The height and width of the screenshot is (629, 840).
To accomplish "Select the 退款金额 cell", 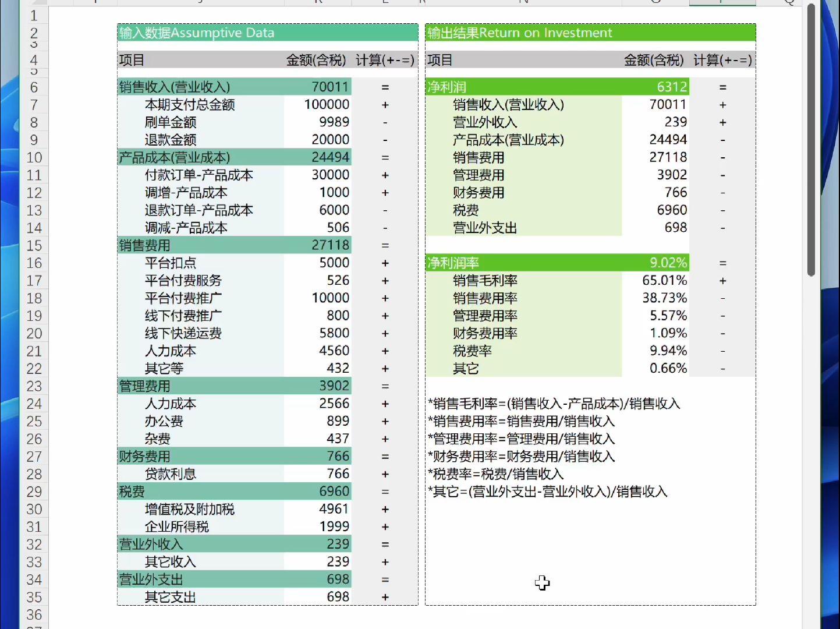I will pyautogui.click(x=201, y=140).
